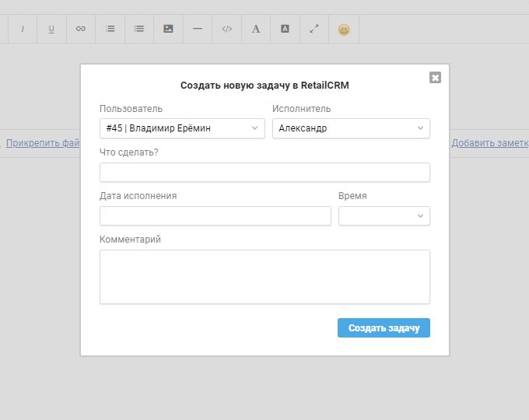The image size is (529, 420).
Task: Insert an image using picture icon
Action: (x=168, y=29)
